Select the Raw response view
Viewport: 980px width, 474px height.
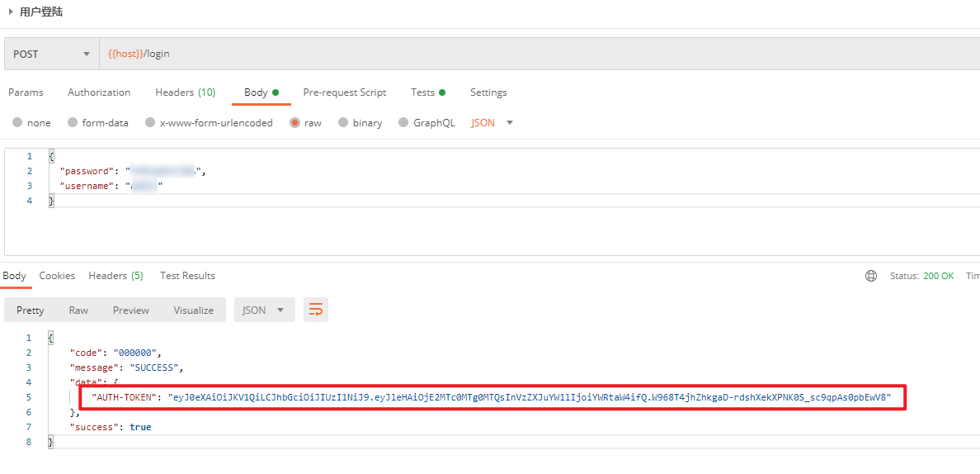click(x=78, y=310)
